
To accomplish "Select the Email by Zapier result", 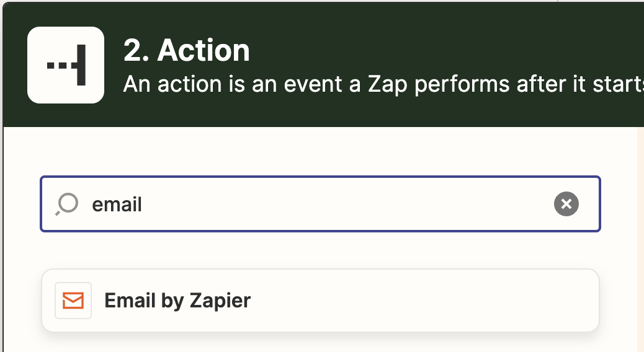I will coord(320,301).
